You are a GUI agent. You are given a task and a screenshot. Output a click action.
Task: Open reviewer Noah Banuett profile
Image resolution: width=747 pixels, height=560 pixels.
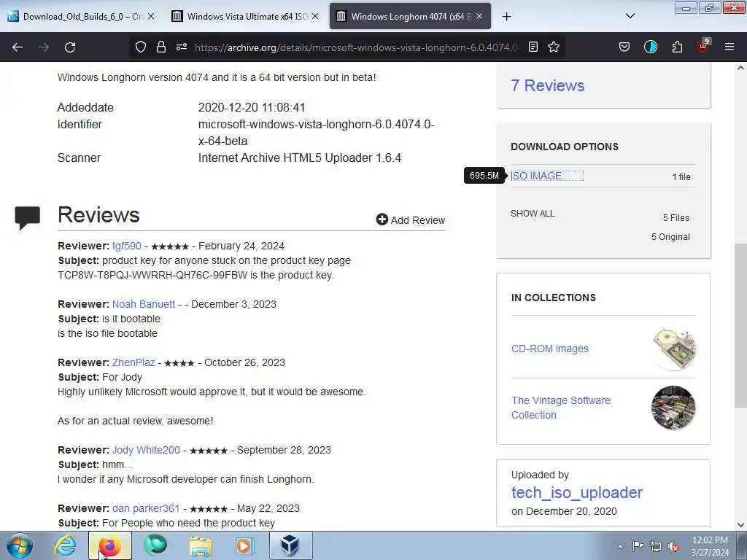click(144, 304)
